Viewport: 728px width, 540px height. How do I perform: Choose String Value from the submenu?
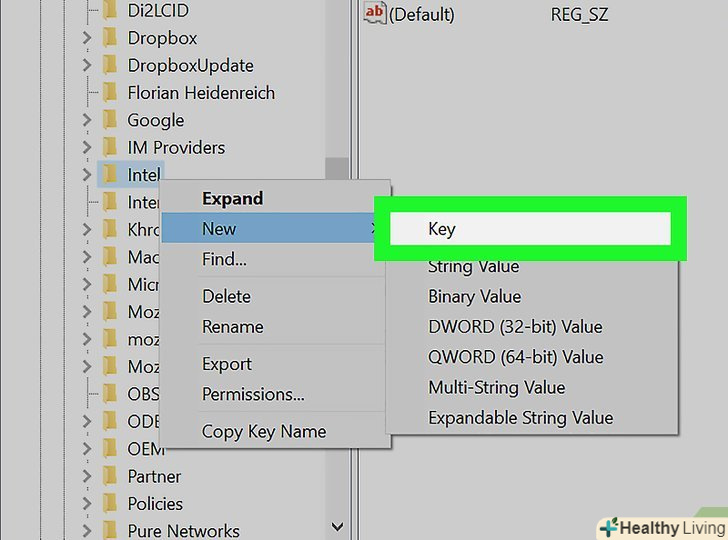coord(473,267)
